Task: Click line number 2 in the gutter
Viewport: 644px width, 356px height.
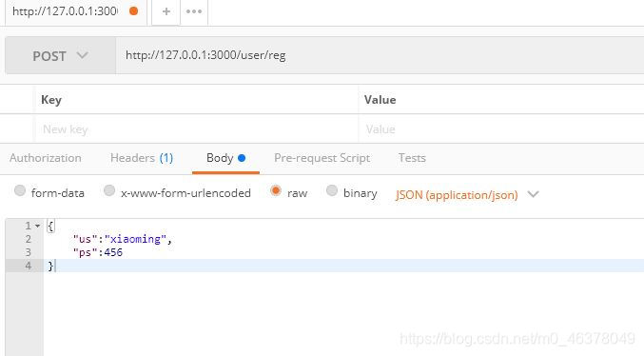Action: [28, 239]
